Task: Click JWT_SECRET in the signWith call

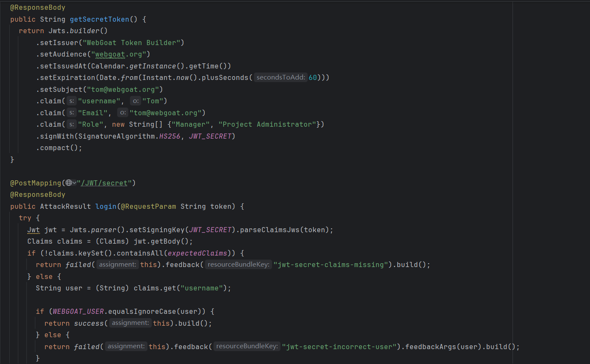Action: click(210, 136)
